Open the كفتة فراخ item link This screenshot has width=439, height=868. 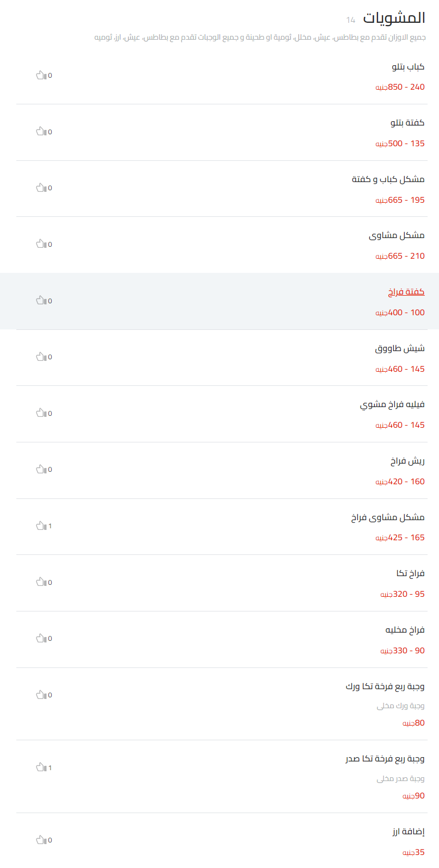405,292
